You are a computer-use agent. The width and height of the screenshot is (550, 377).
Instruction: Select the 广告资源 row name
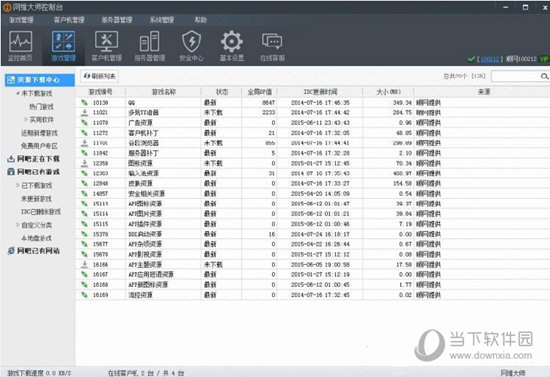[x=140, y=123]
